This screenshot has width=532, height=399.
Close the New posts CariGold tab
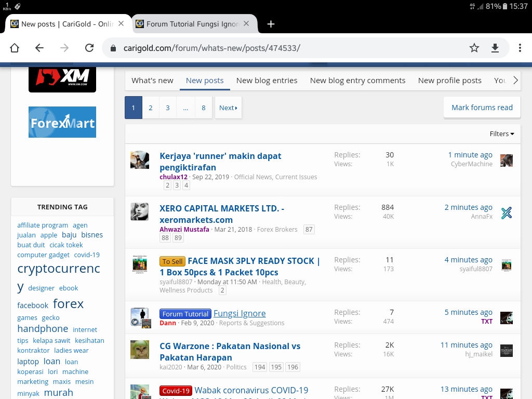click(x=121, y=23)
